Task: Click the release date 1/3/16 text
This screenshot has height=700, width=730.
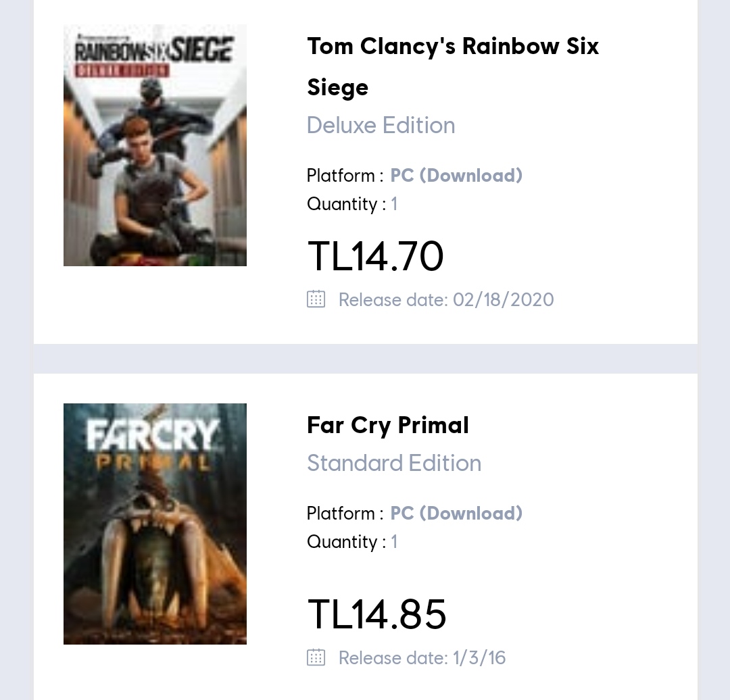Action: pyautogui.click(x=422, y=657)
